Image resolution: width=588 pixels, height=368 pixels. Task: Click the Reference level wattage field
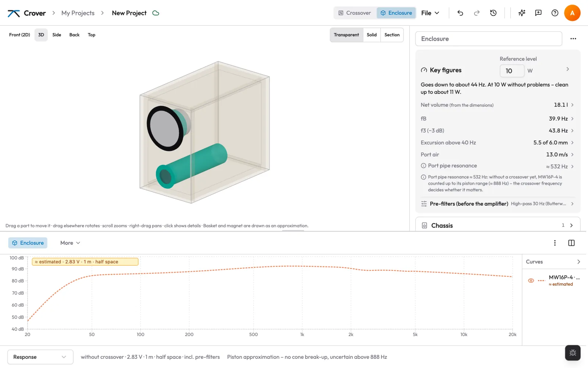pos(512,71)
